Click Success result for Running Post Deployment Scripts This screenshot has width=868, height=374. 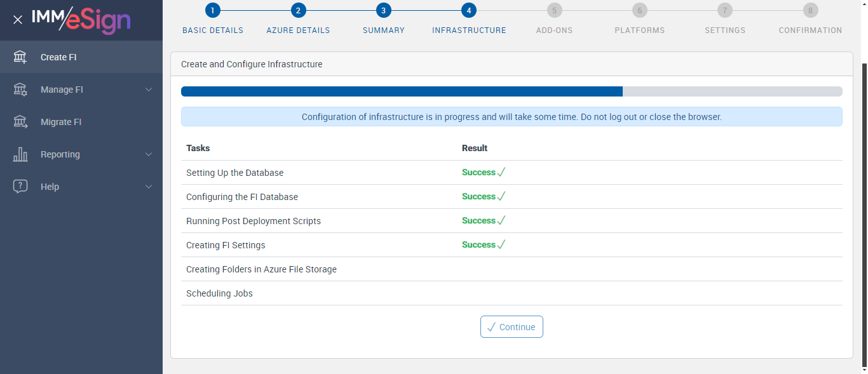point(484,221)
